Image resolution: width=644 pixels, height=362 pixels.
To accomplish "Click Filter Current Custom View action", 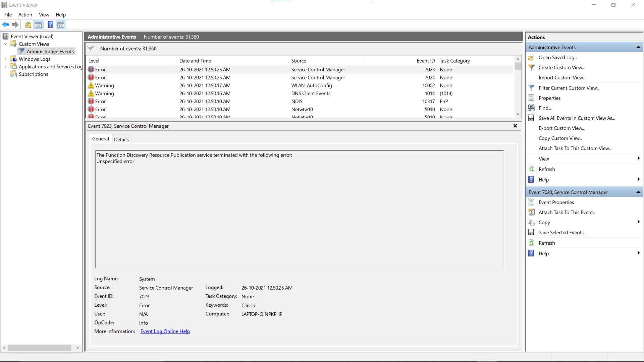I will 569,88.
